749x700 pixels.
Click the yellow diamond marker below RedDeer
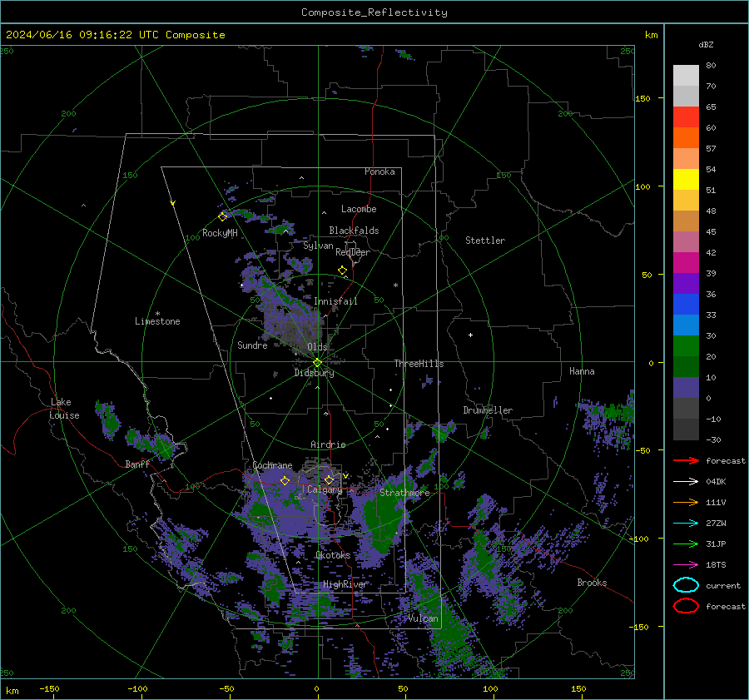click(343, 271)
